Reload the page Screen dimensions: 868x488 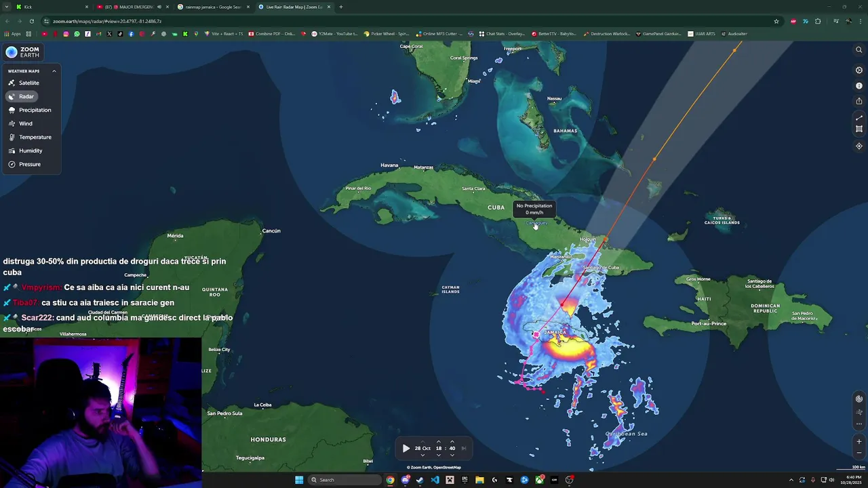31,21
